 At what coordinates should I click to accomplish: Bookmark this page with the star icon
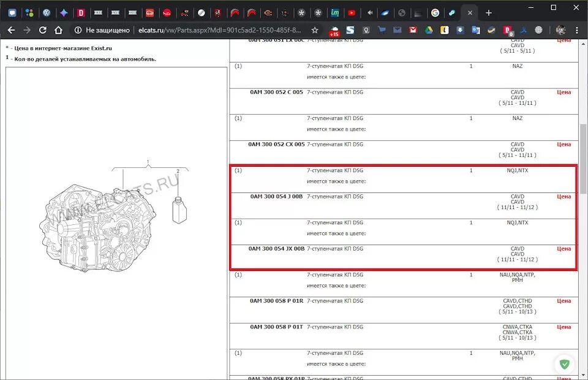pyautogui.click(x=315, y=30)
